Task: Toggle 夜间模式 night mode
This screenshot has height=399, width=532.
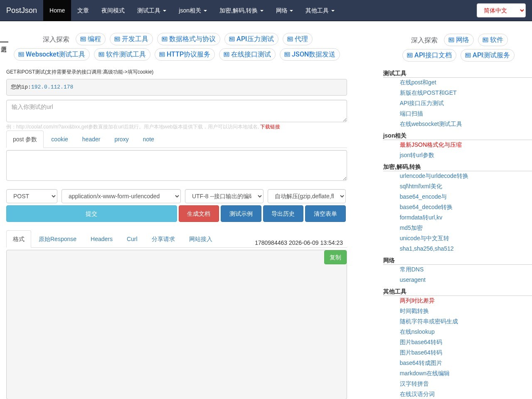Action: pyautogui.click(x=113, y=10)
